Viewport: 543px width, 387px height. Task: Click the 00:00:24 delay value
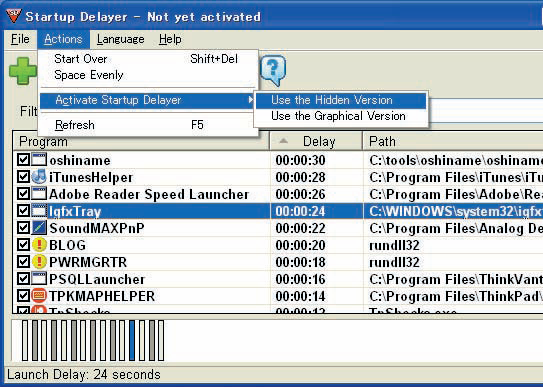pyautogui.click(x=300, y=211)
